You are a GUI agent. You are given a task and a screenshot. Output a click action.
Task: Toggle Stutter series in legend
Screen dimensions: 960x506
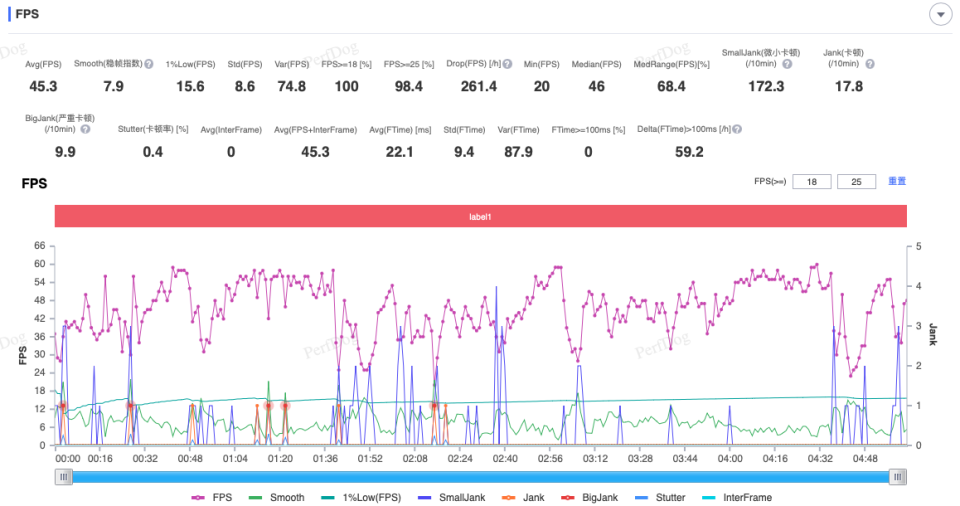click(660, 497)
